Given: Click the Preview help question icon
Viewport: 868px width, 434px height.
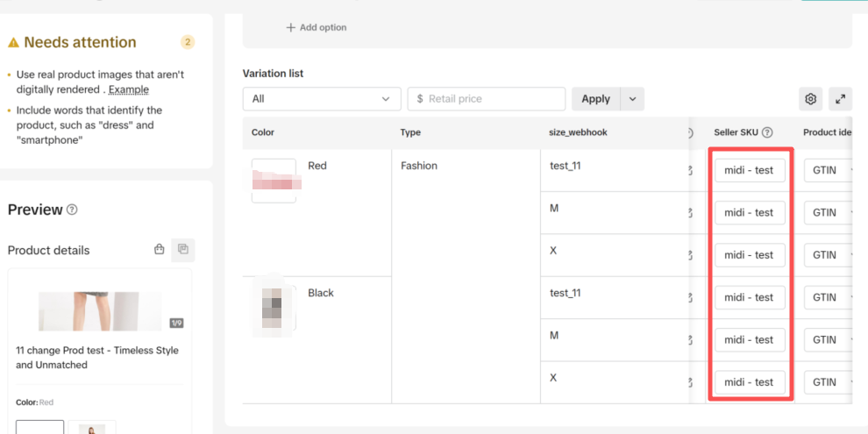Looking at the screenshot, I should 72,210.
